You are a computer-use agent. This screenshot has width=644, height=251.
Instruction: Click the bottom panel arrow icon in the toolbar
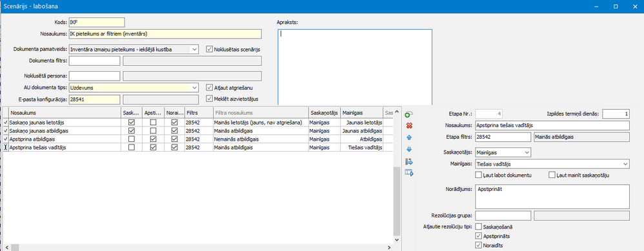[409, 174]
